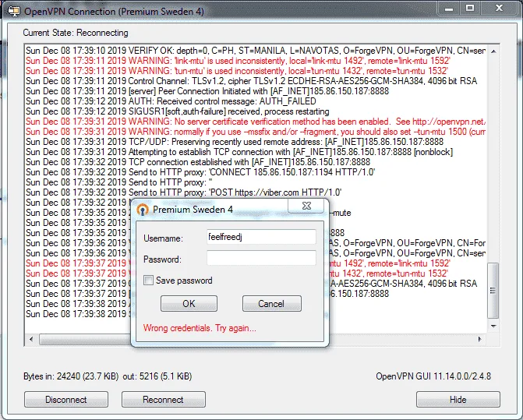Click the out: 5216 (5.1 KiB) status text
This screenshot has height=420, width=523.
click(157, 376)
